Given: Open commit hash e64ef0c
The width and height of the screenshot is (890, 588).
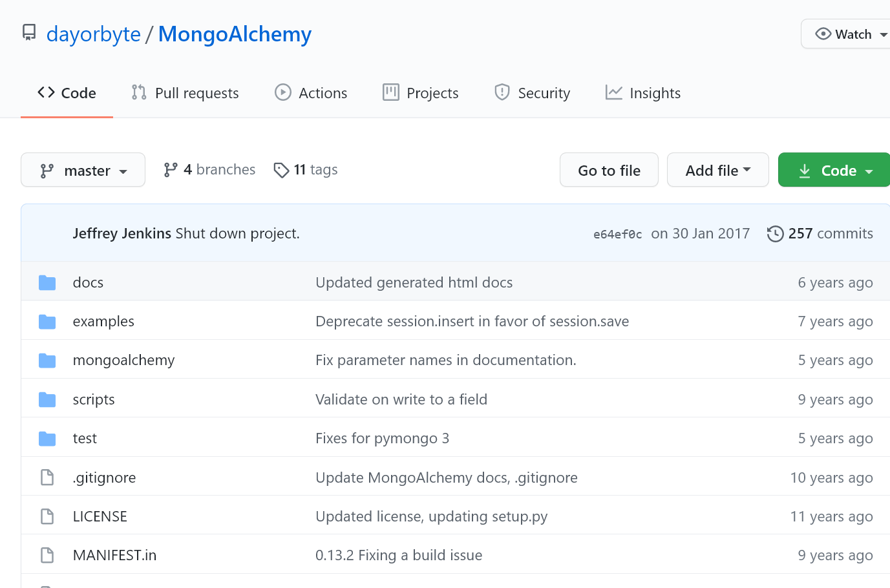Looking at the screenshot, I should pyautogui.click(x=618, y=235).
